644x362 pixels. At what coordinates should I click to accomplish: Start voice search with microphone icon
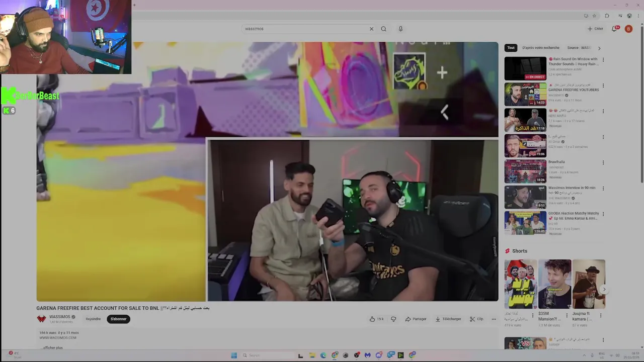pyautogui.click(x=400, y=29)
